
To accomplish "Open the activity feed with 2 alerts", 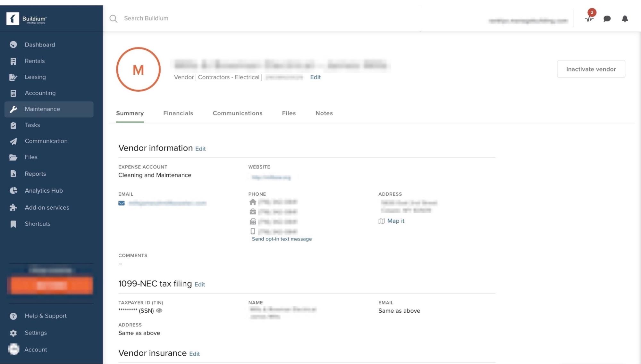I will [x=589, y=20].
